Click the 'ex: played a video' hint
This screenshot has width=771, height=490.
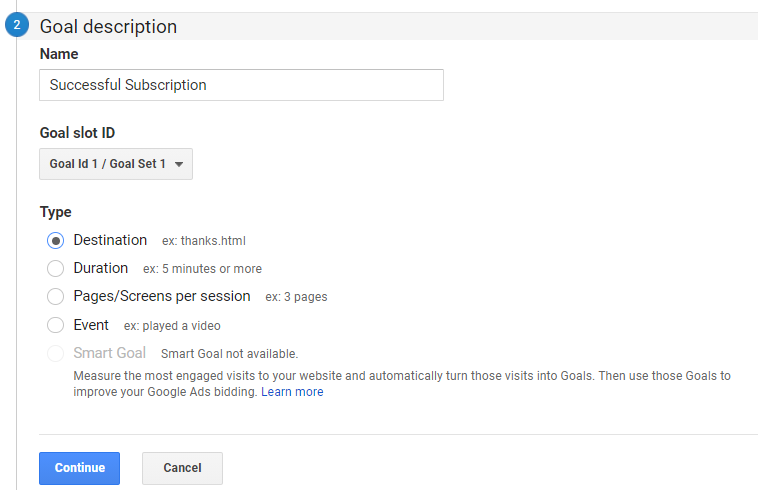pyautogui.click(x=172, y=326)
